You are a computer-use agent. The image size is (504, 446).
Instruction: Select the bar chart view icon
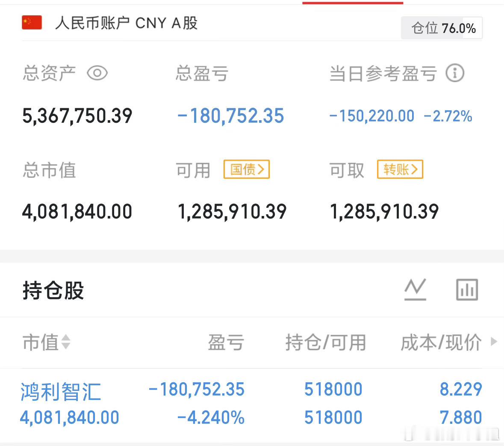467,289
